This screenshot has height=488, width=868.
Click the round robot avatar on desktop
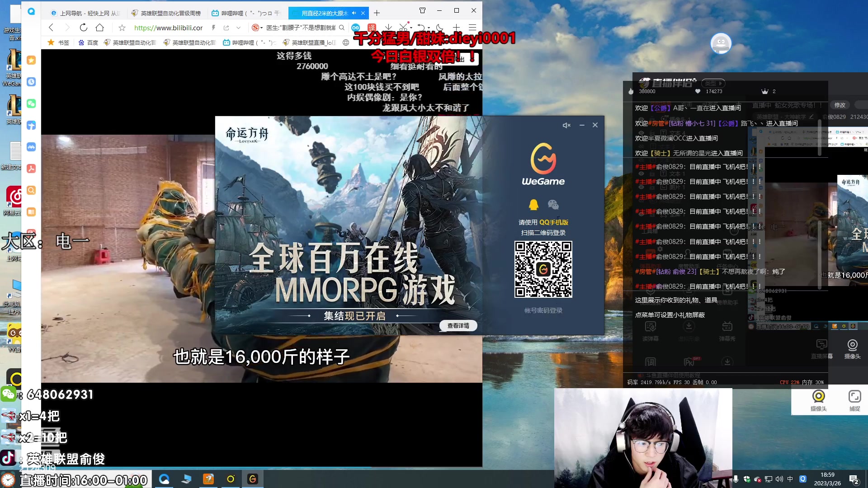721,43
